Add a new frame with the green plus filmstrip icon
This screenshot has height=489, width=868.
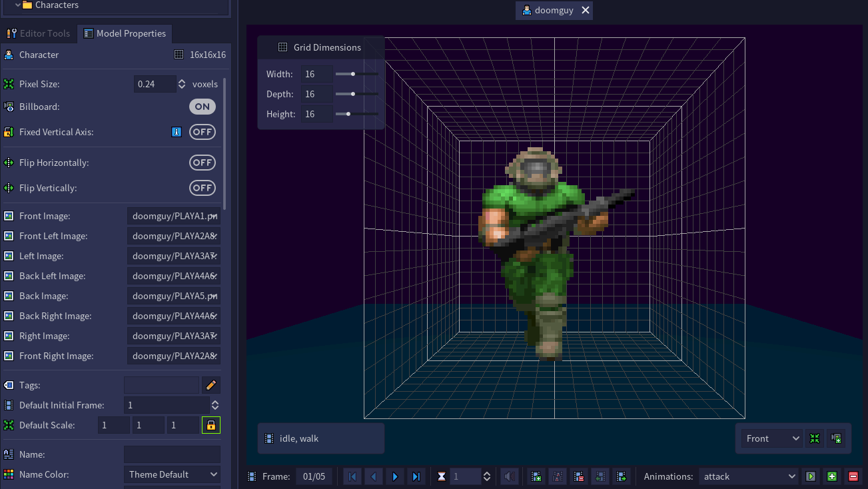coord(536,476)
